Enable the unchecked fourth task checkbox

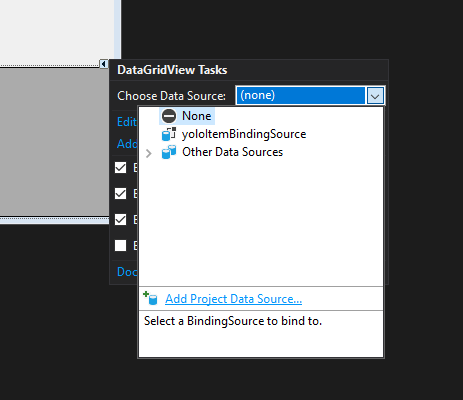click(120, 245)
